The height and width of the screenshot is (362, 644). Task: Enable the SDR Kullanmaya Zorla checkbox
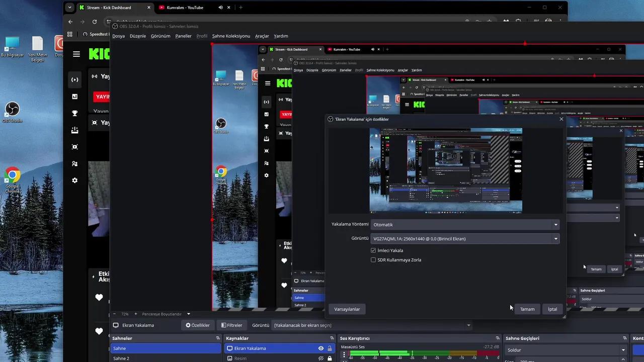click(373, 260)
